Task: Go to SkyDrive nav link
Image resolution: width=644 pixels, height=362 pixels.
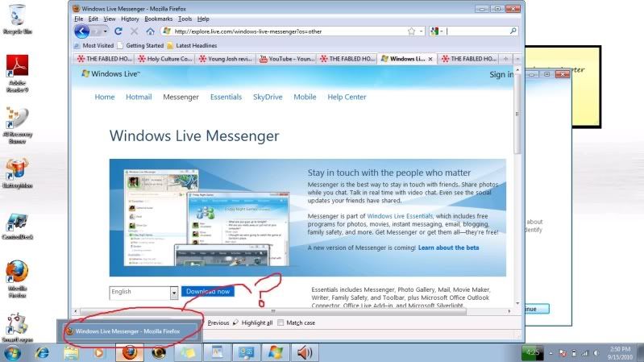Action: tap(268, 97)
